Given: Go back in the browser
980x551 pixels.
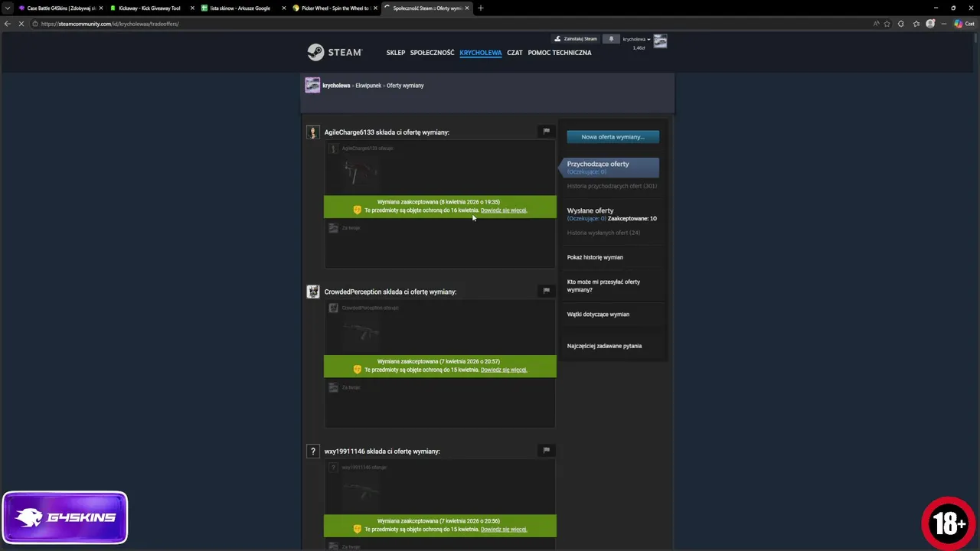Looking at the screenshot, I should 8,24.
